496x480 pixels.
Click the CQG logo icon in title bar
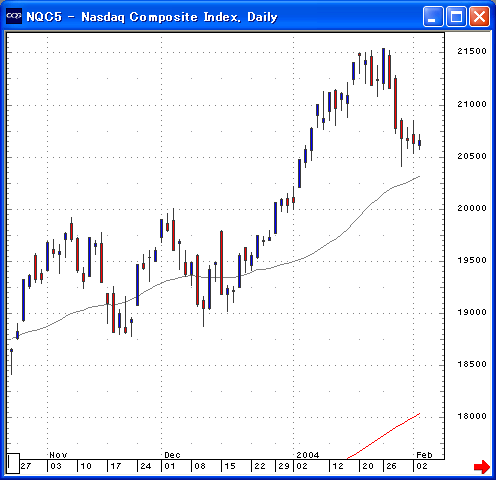(14, 16)
